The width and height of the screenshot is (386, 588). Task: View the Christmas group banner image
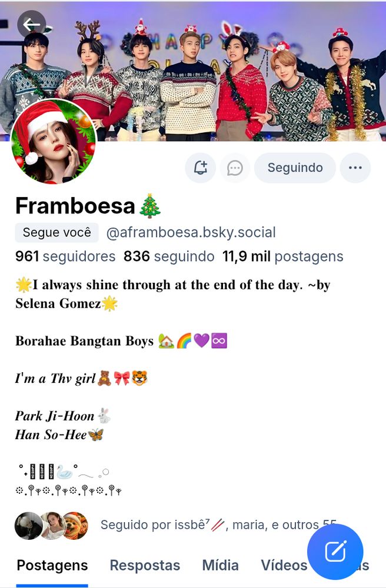tap(193, 71)
